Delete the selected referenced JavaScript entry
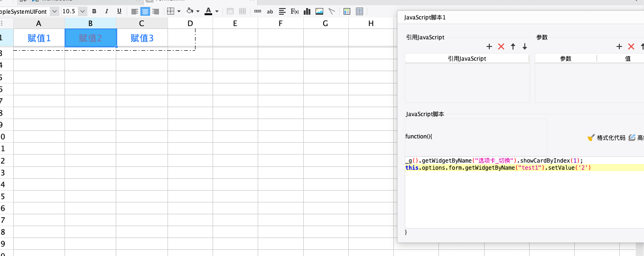 [x=501, y=46]
